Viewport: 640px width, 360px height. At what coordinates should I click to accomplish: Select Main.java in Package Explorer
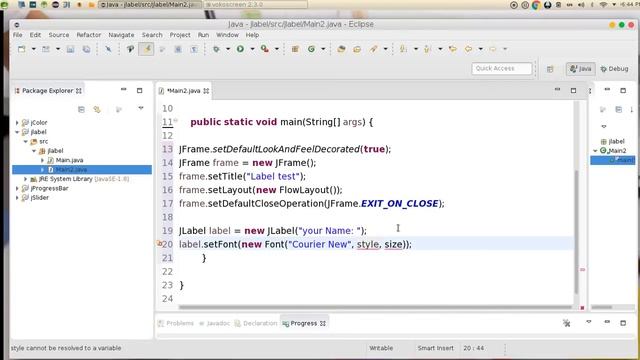[69, 160]
